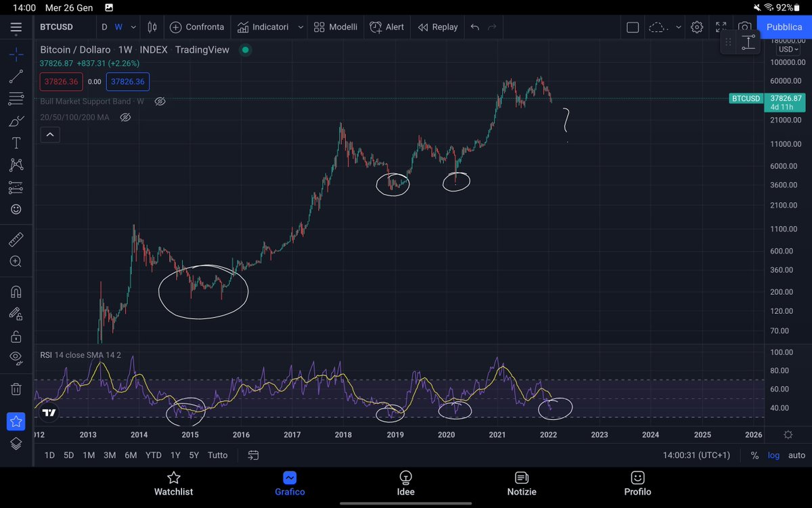The width and height of the screenshot is (812, 508).
Task: Take a chart snapshot with camera
Action: click(x=745, y=27)
